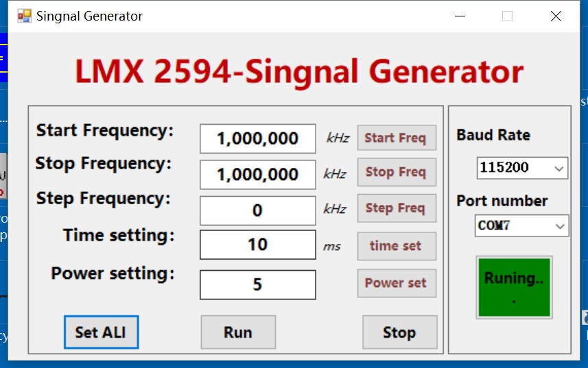This screenshot has height=368, width=588.
Task: Click the Set ALl button
Action: [101, 332]
